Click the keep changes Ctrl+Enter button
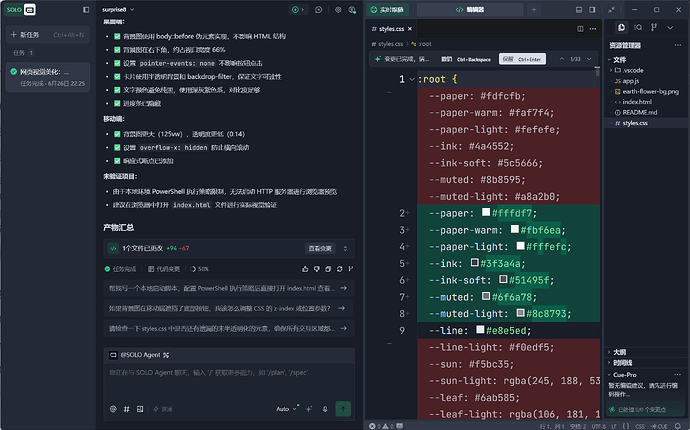Screen dimensions: 690x430 522,59
